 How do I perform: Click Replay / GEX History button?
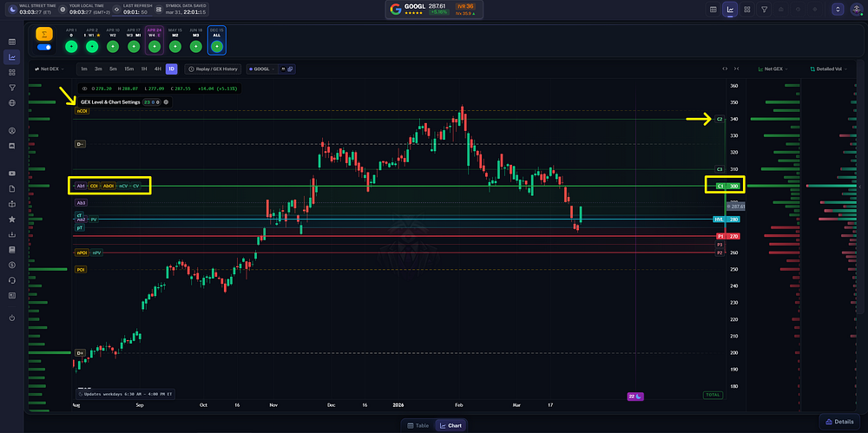tap(214, 69)
